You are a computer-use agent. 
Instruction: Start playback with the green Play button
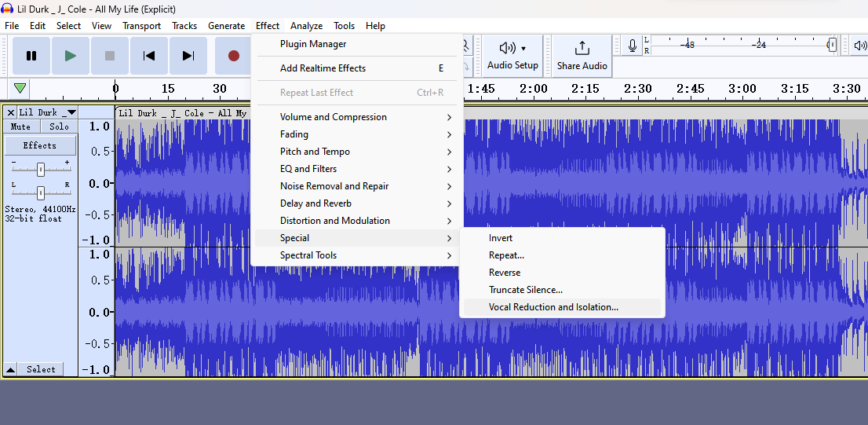coord(71,56)
